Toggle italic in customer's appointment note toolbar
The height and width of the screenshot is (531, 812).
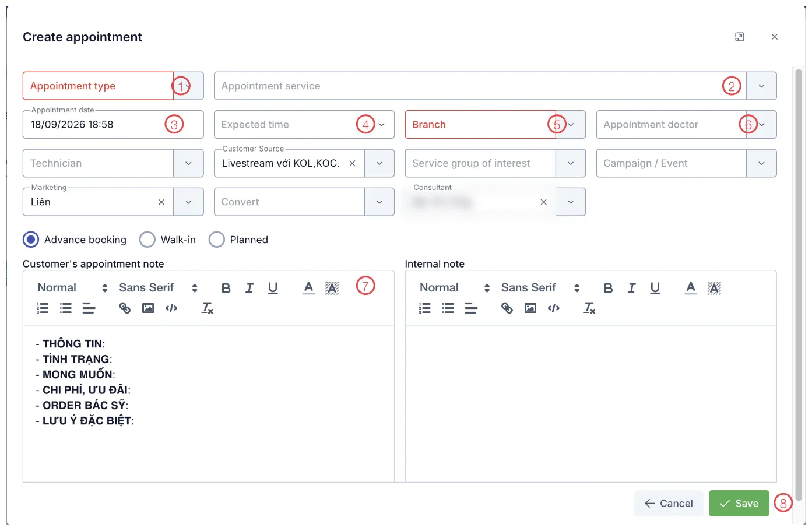click(249, 288)
